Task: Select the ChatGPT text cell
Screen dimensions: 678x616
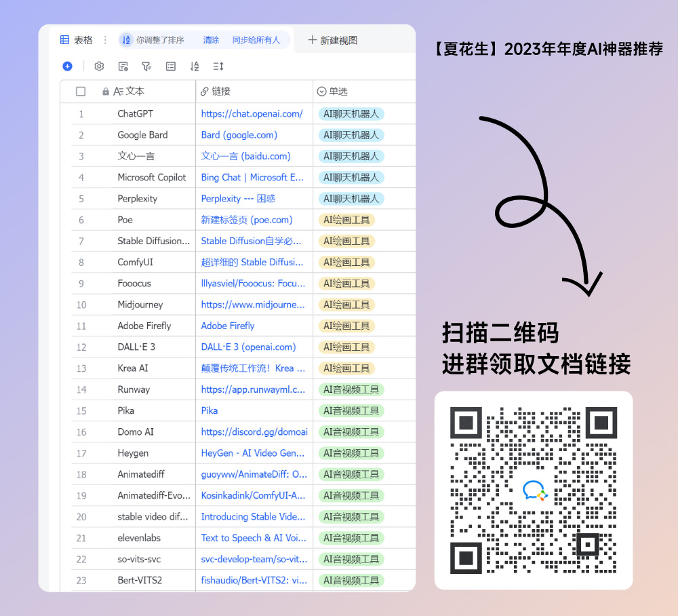Action: (136, 114)
